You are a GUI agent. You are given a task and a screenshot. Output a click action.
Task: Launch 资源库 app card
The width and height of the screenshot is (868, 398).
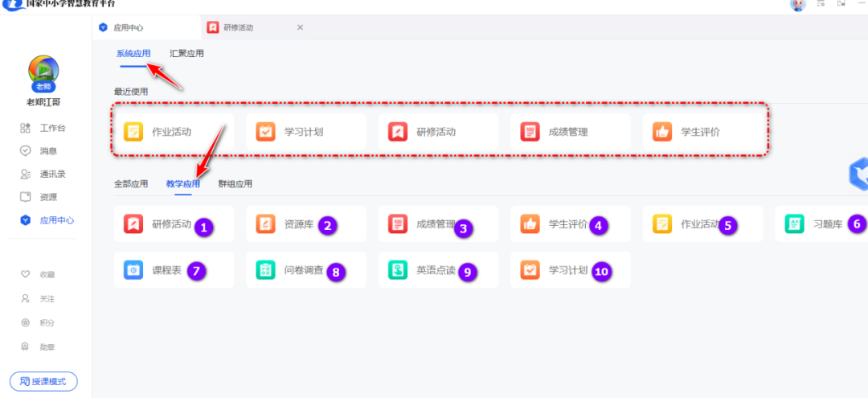[x=306, y=224]
